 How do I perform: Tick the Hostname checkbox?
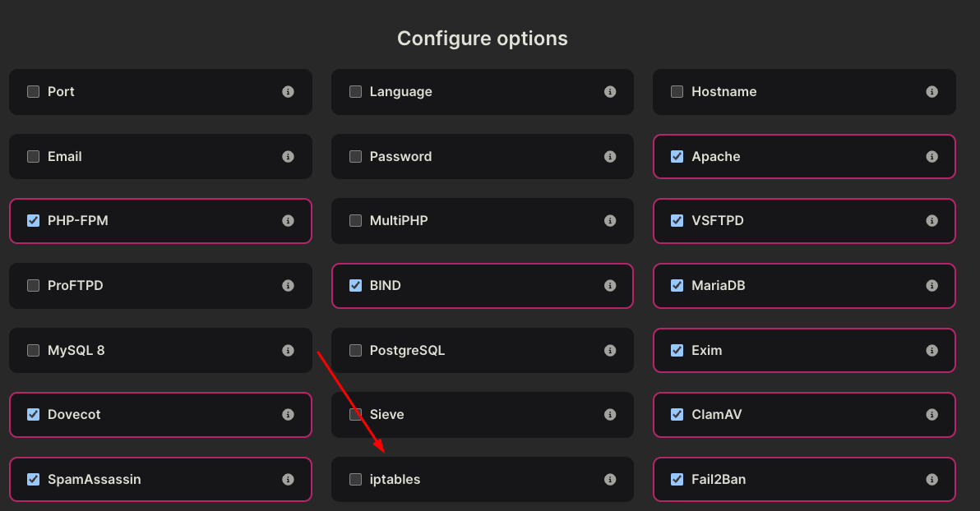click(677, 92)
